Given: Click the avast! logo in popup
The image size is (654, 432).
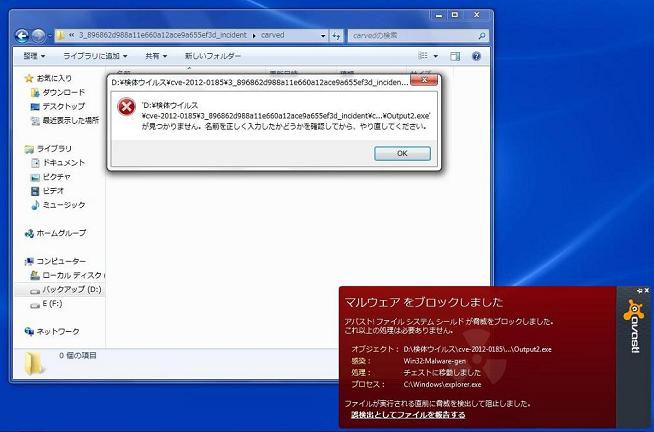Looking at the screenshot, I should click(x=633, y=326).
